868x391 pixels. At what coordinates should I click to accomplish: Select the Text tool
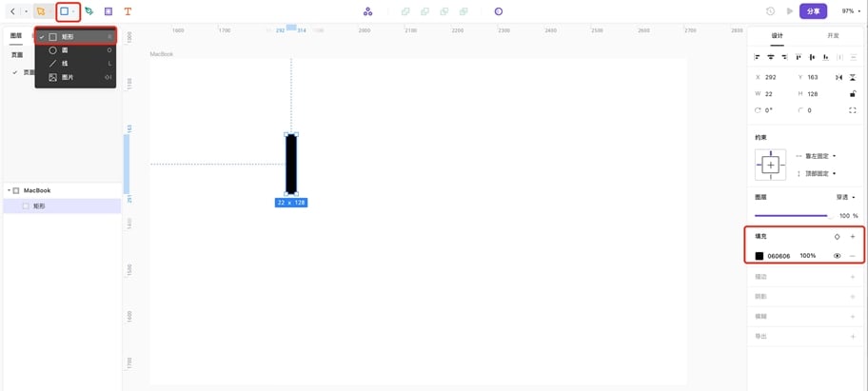(128, 11)
